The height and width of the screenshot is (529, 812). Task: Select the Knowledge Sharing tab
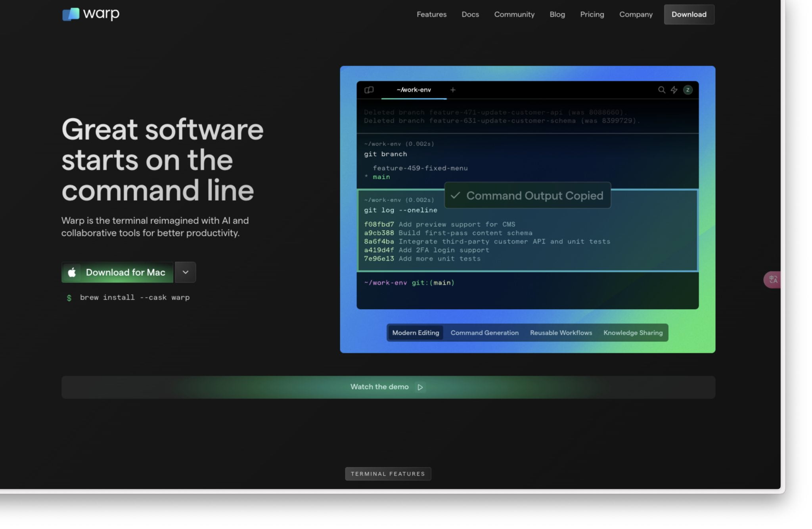click(633, 333)
